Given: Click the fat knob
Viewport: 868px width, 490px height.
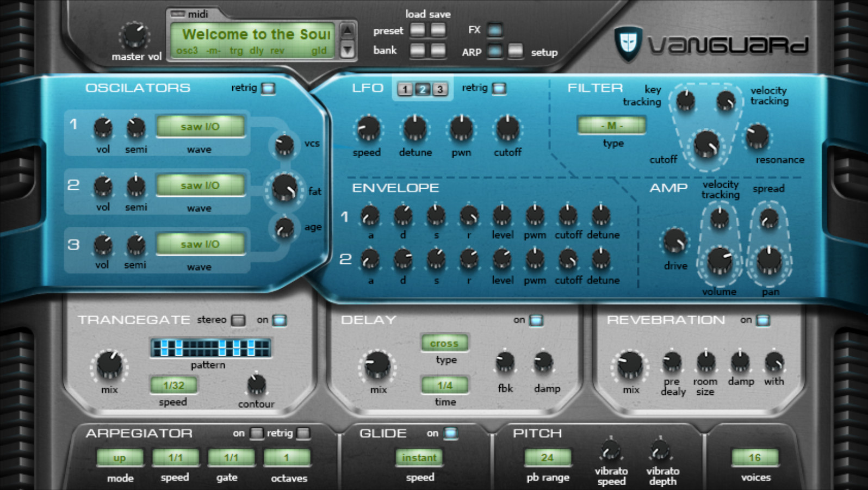Looking at the screenshot, I should tap(284, 189).
